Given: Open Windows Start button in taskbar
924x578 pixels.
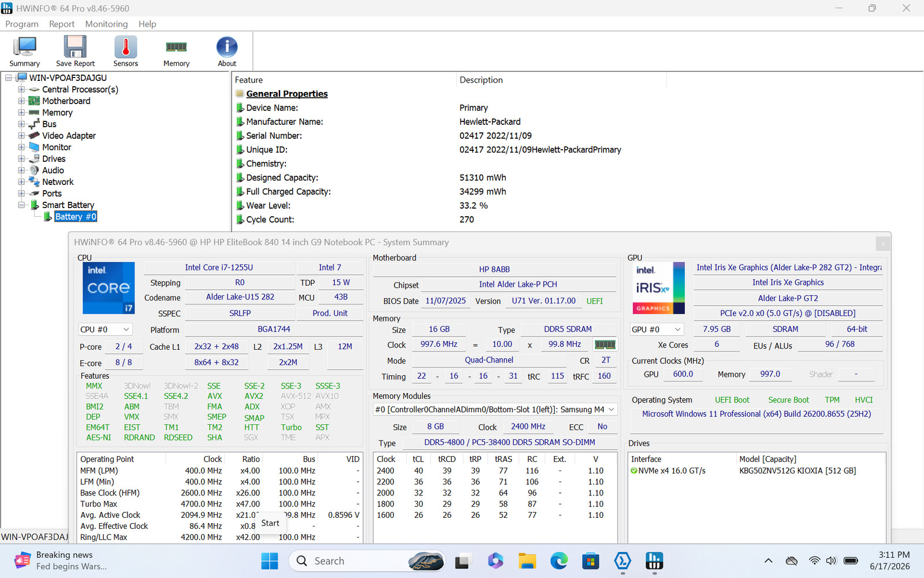Looking at the screenshot, I should (x=270, y=561).
